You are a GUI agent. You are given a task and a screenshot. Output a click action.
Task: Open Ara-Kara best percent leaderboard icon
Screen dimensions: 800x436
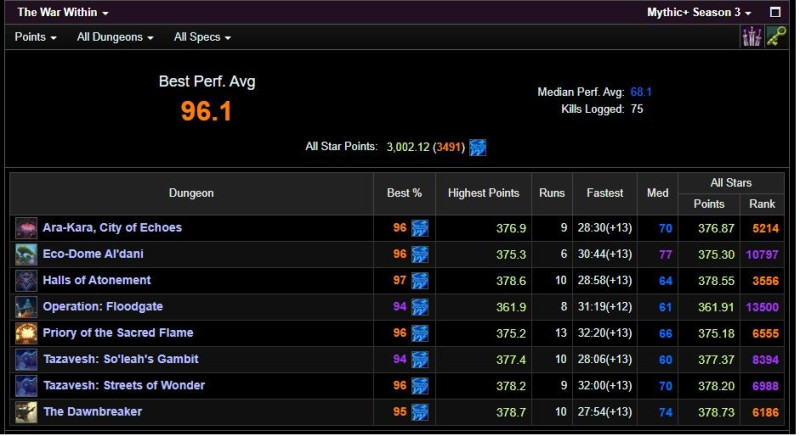[x=420, y=228]
